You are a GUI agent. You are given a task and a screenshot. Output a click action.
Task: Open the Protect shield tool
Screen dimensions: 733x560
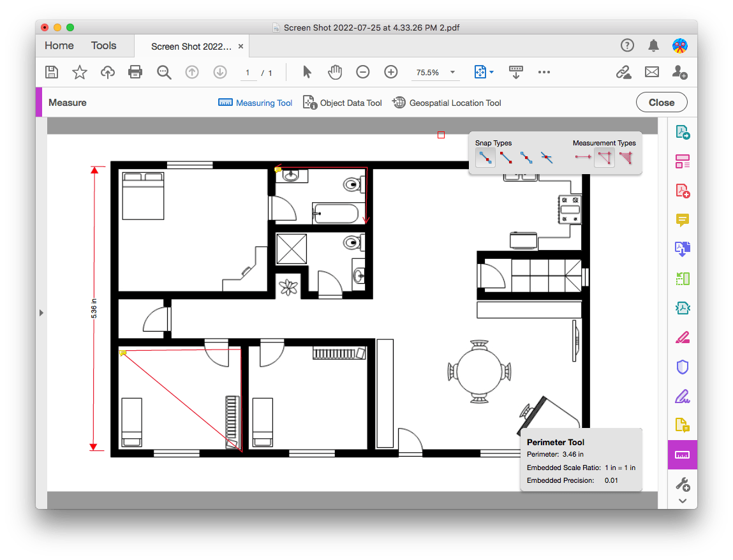(682, 367)
